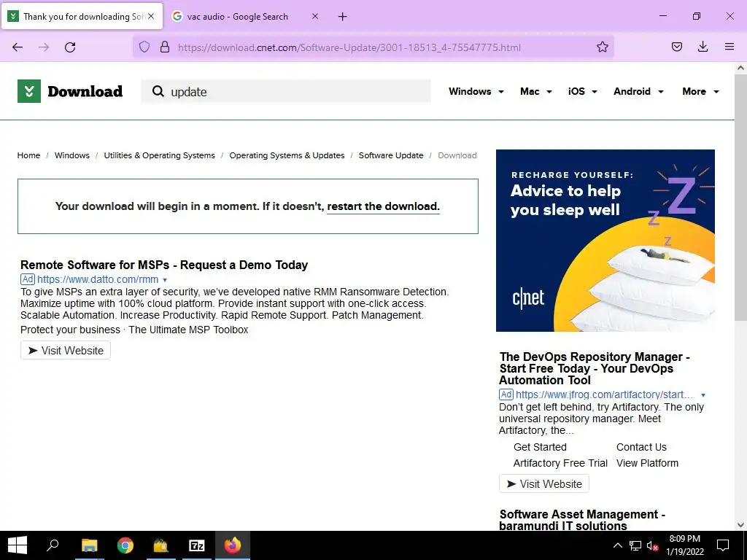Show hidden system tray icons
The image size is (747, 560).
pos(617,545)
